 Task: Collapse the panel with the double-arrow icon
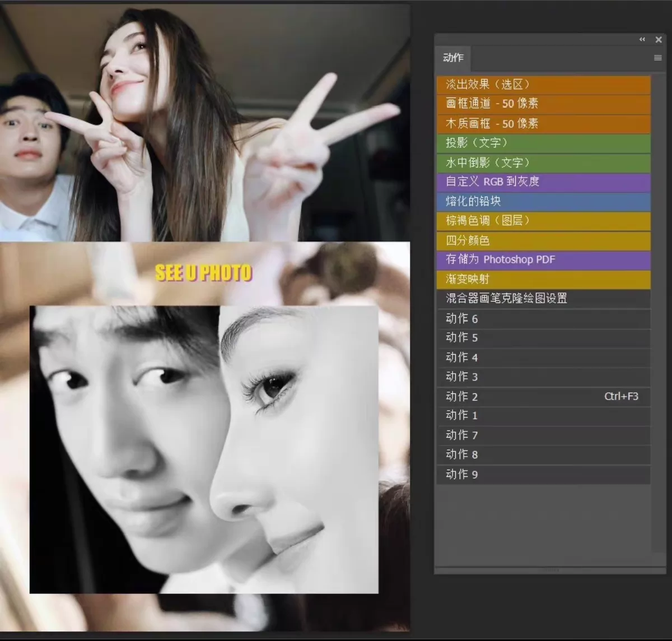pyautogui.click(x=642, y=39)
